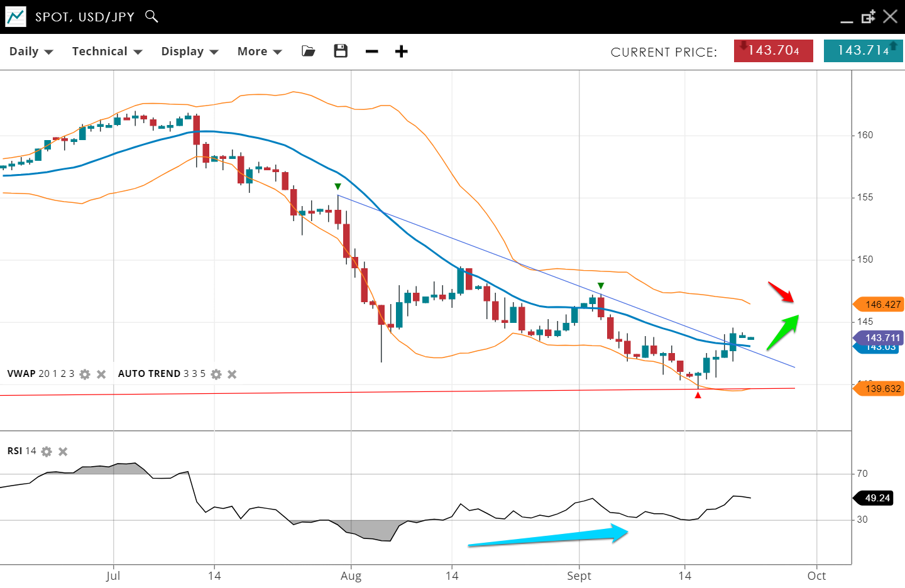Open RSI indicator settings gear
Screen dimensions: 905x588
tap(47, 452)
